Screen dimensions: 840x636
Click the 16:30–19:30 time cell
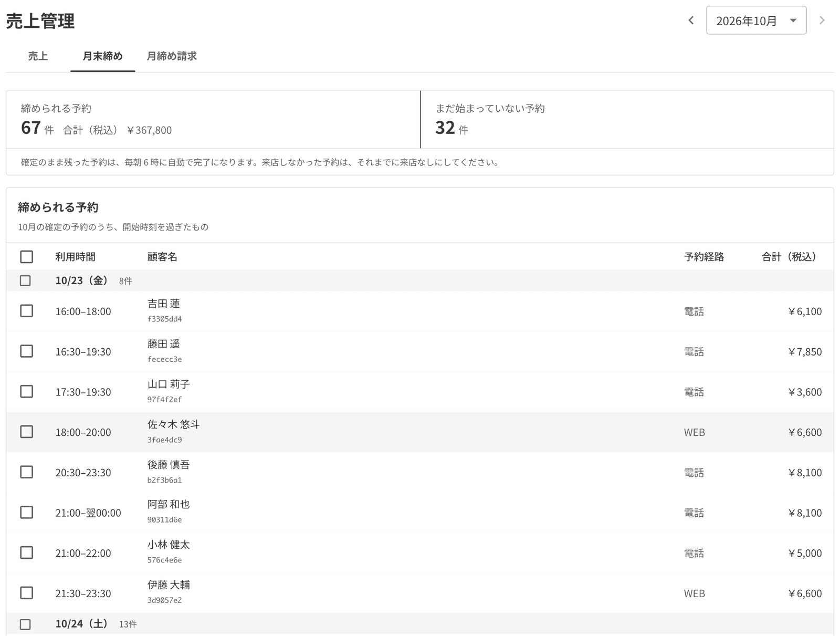83,352
